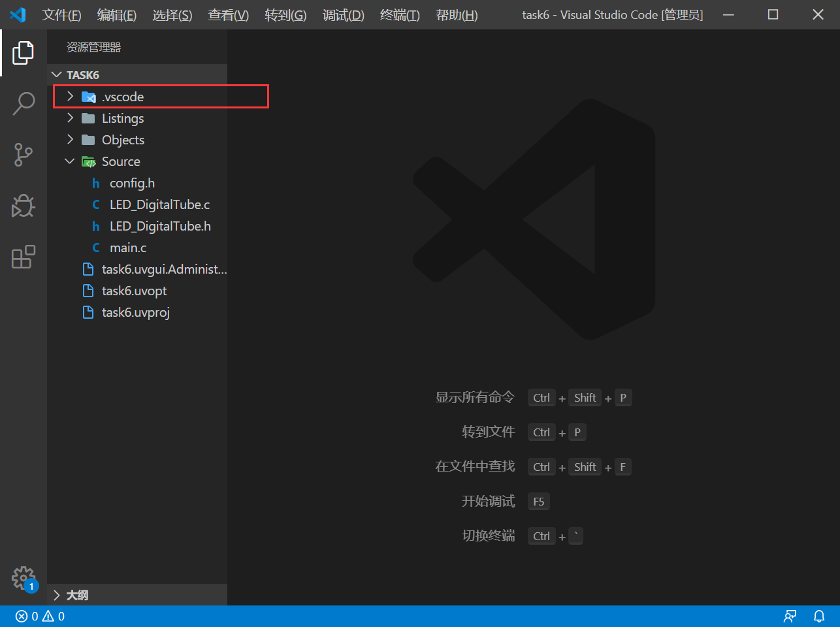The height and width of the screenshot is (627, 840).
Task: Open LED_DigitalTube.h file name
Action: click(x=160, y=226)
